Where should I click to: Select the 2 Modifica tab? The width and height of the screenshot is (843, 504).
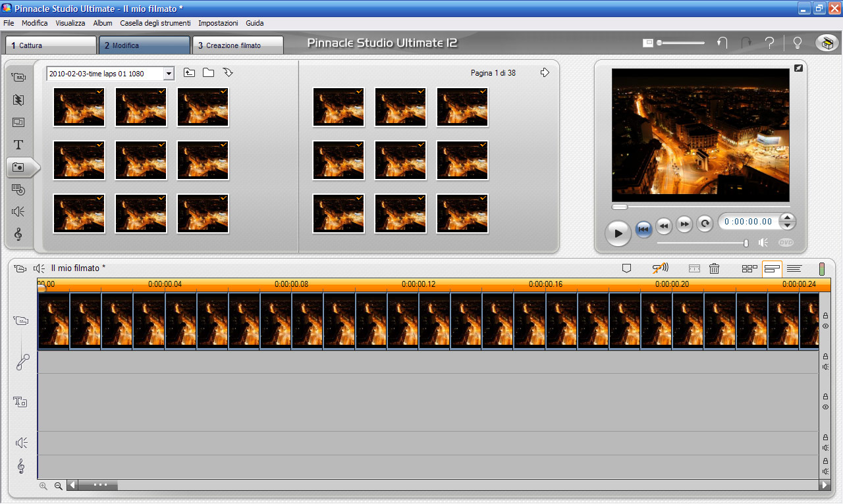(x=145, y=45)
